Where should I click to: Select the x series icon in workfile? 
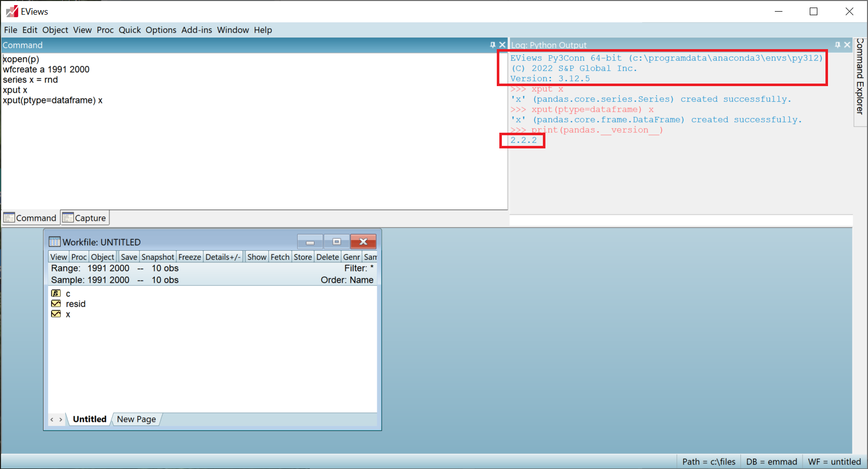(x=56, y=314)
